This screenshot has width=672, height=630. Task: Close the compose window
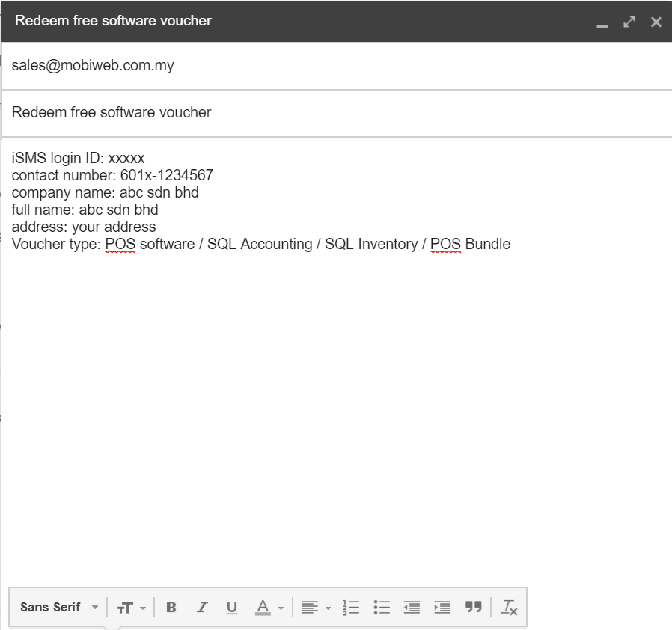point(656,22)
